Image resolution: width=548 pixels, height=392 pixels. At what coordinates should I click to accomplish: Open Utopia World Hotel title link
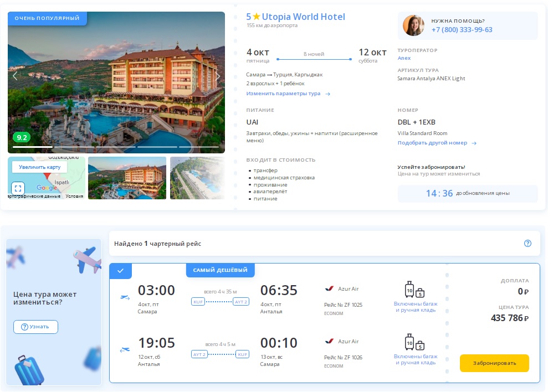click(x=303, y=17)
